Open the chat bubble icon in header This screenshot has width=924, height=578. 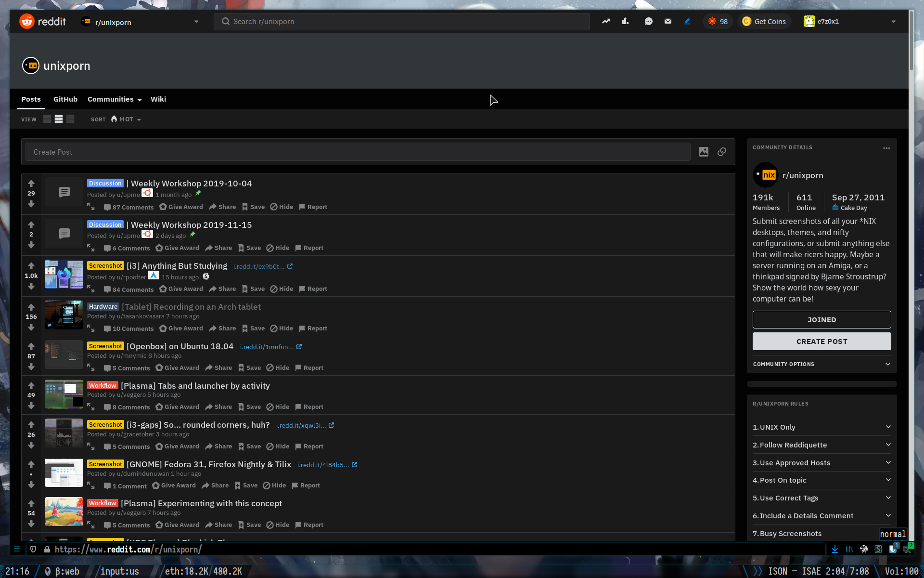click(x=649, y=21)
